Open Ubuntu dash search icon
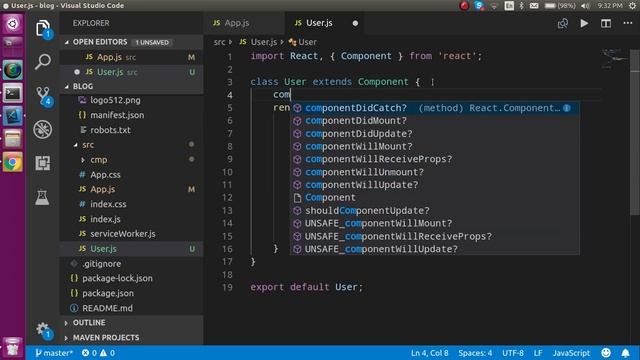640x360 pixels. (x=13, y=24)
